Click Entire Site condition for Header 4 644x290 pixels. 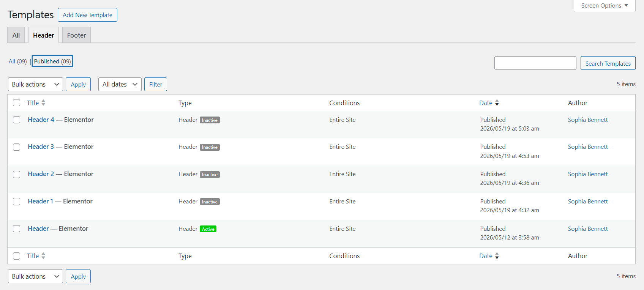click(x=343, y=120)
